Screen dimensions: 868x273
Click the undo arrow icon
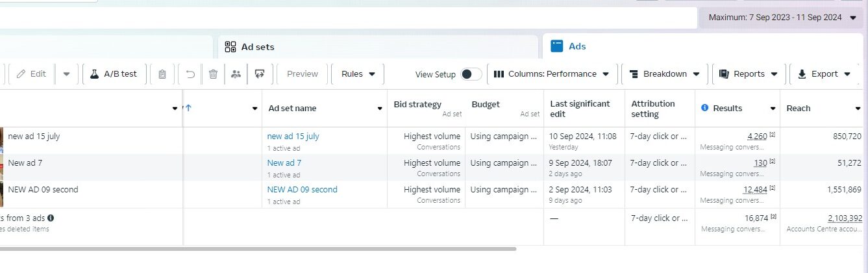coord(190,74)
